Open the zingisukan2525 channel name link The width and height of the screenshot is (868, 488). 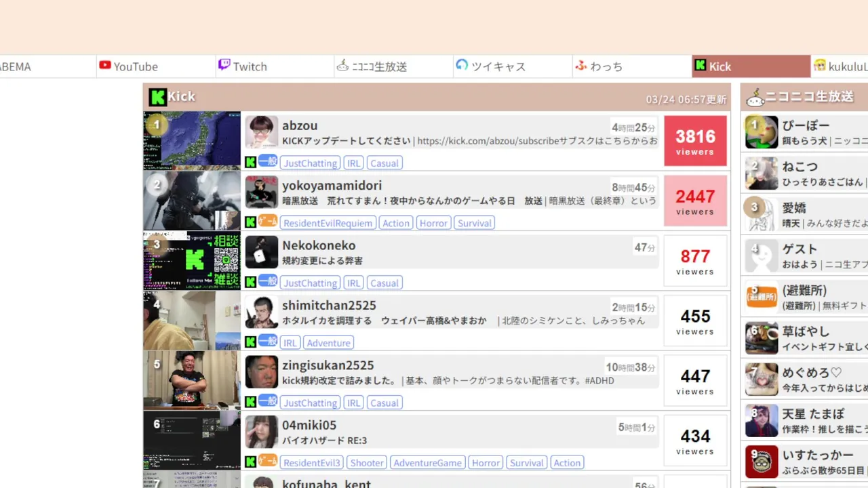(328, 365)
